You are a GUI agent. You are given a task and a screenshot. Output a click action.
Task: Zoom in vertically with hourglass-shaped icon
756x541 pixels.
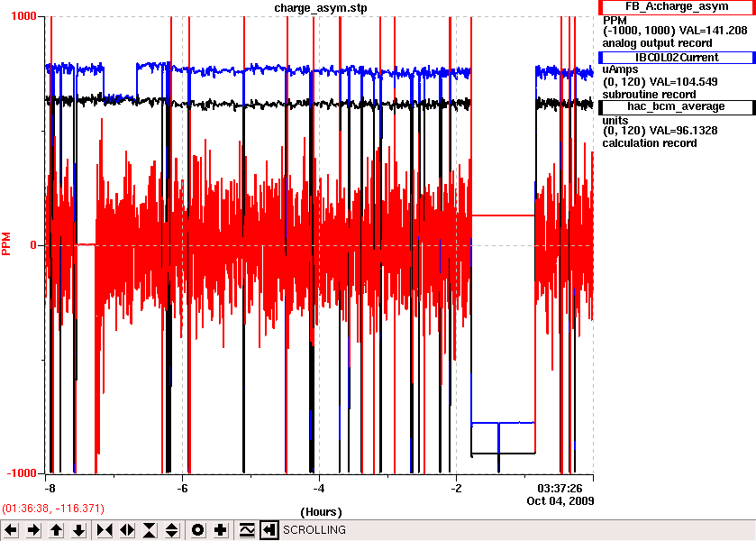(x=150, y=530)
